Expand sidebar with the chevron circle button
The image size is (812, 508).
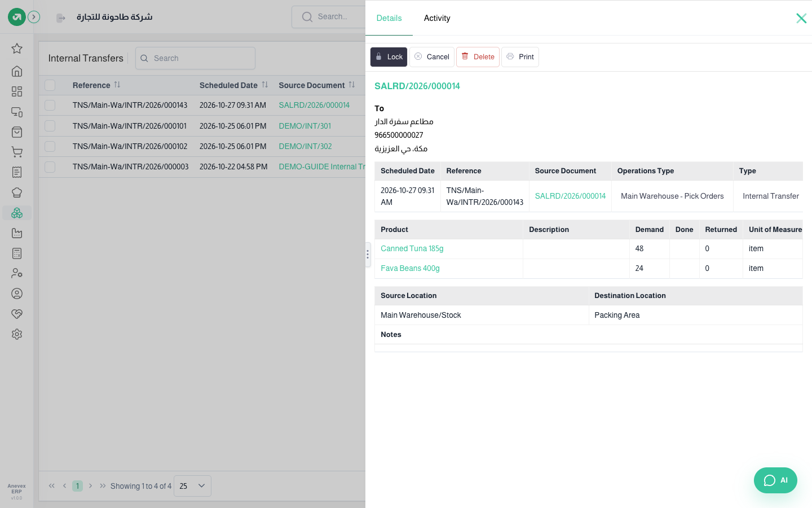[x=34, y=17]
